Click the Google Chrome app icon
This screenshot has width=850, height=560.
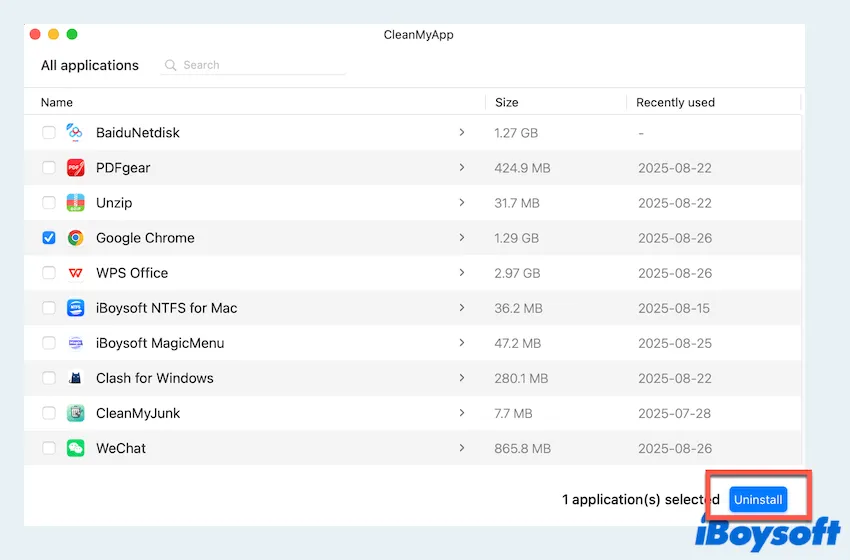tap(75, 237)
